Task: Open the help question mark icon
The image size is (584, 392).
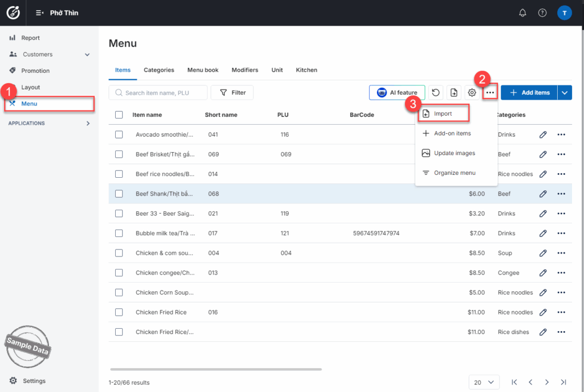Action: (x=542, y=13)
